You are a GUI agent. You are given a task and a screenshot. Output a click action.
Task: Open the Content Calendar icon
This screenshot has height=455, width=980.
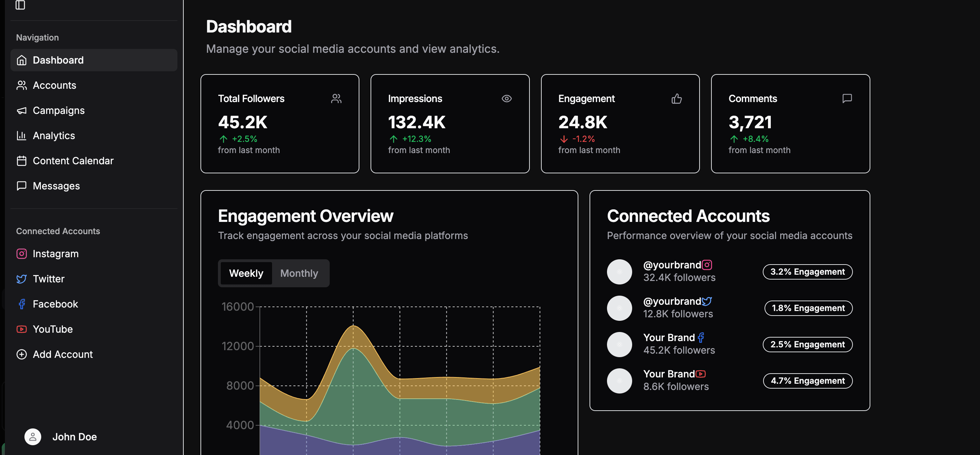22,161
